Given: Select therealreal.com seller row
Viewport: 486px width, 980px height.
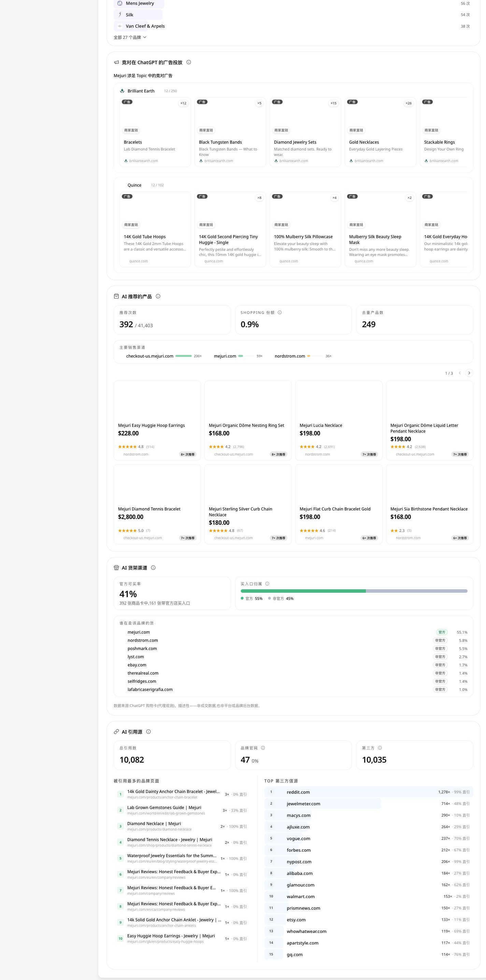Looking at the screenshot, I should point(294,673).
